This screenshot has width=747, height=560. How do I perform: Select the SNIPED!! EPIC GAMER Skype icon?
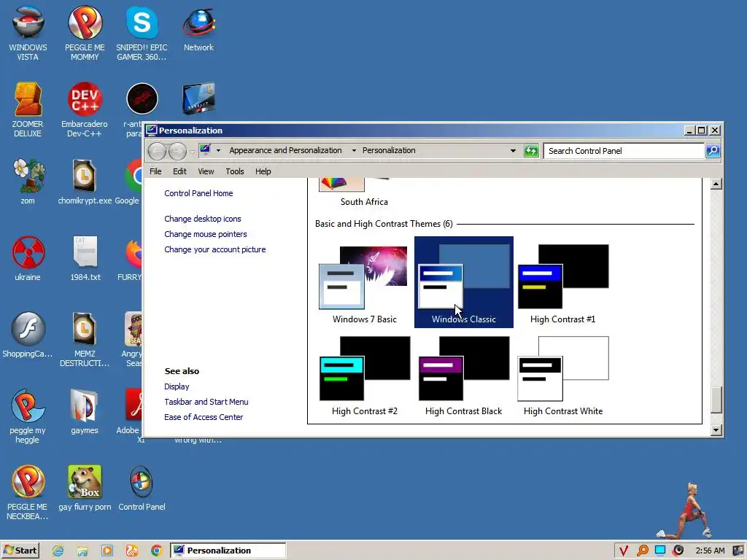tap(142, 34)
